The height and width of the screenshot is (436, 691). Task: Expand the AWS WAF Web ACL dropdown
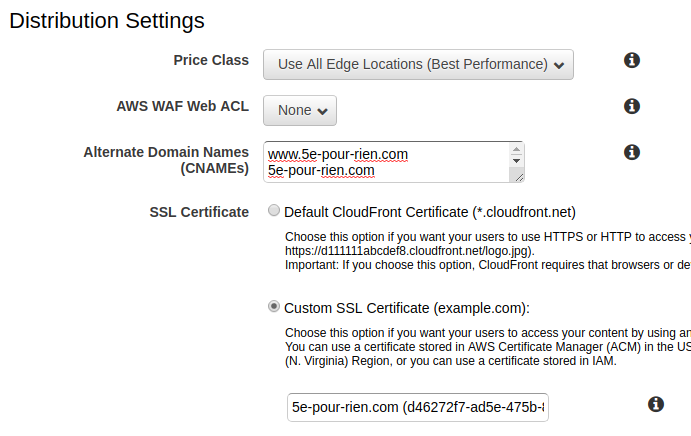(x=300, y=110)
